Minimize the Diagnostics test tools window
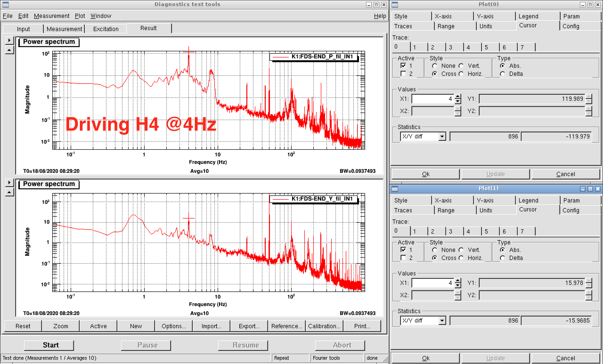The image size is (603, 364). coord(369,4)
